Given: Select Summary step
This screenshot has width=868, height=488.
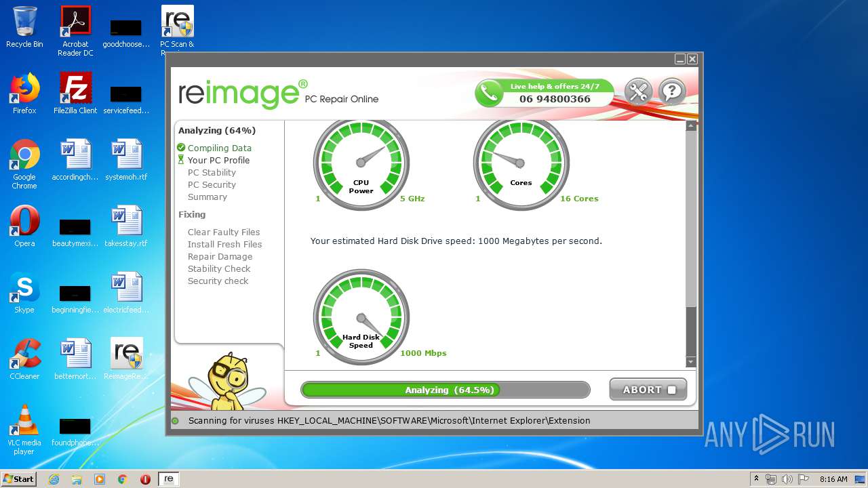Looking at the screenshot, I should tap(208, 197).
